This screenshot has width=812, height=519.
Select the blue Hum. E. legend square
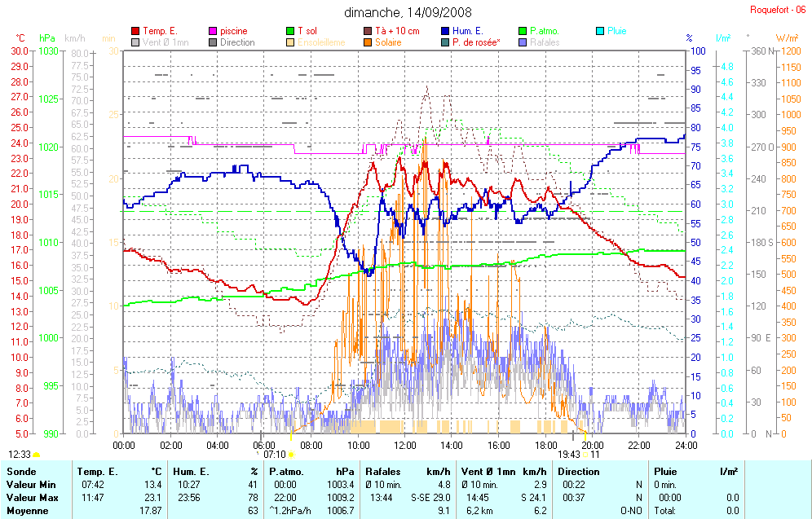coord(445,31)
